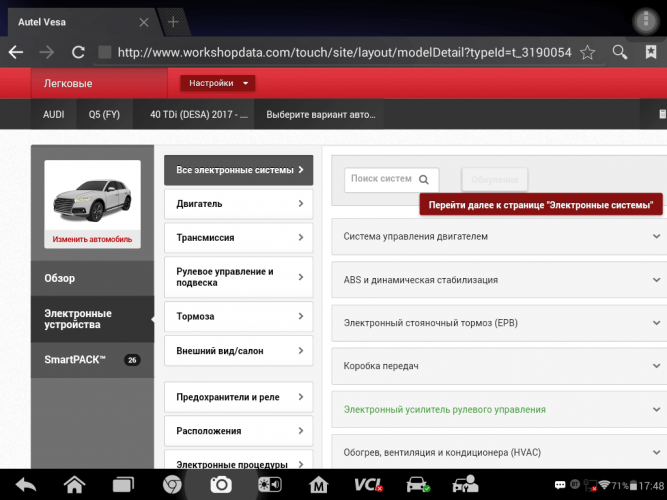Open MaxiSys M home icon

point(319,484)
